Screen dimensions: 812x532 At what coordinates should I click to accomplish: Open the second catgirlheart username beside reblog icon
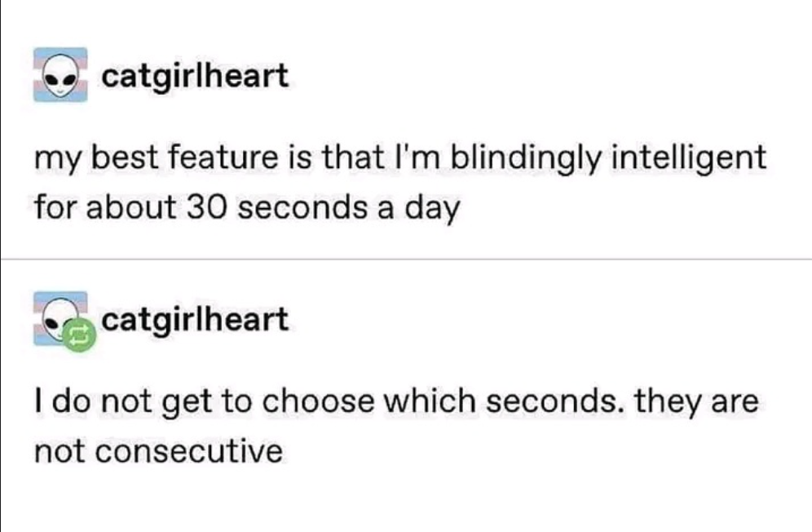195,319
